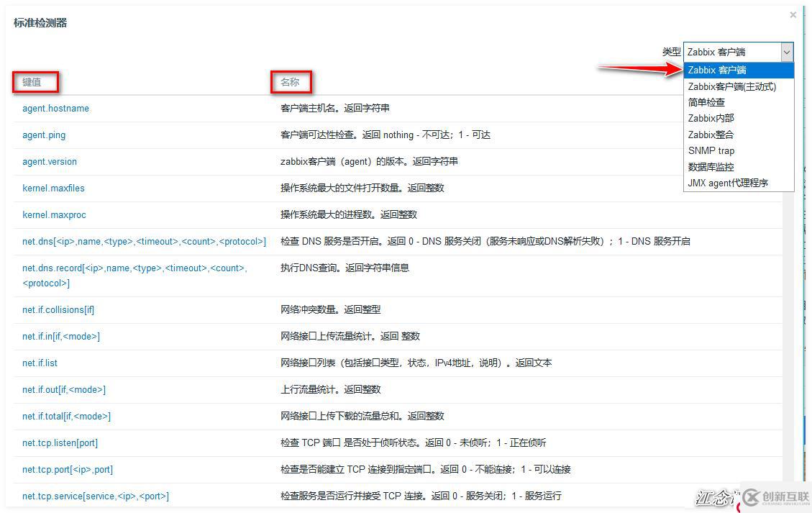
Task: Select net.tcp.service[service,<ip>,<port>] key
Action: (95, 496)
